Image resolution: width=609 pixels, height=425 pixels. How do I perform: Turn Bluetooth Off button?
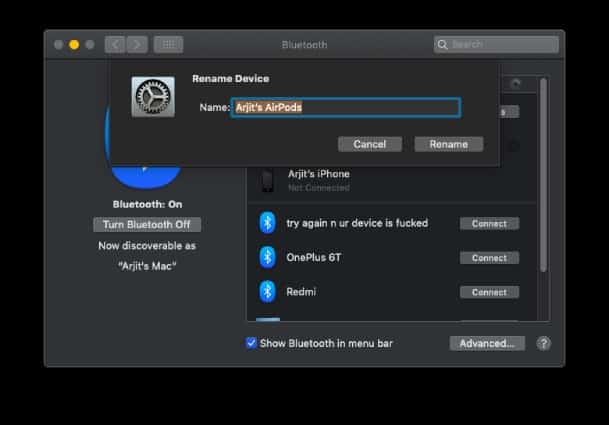pos(147,225)
